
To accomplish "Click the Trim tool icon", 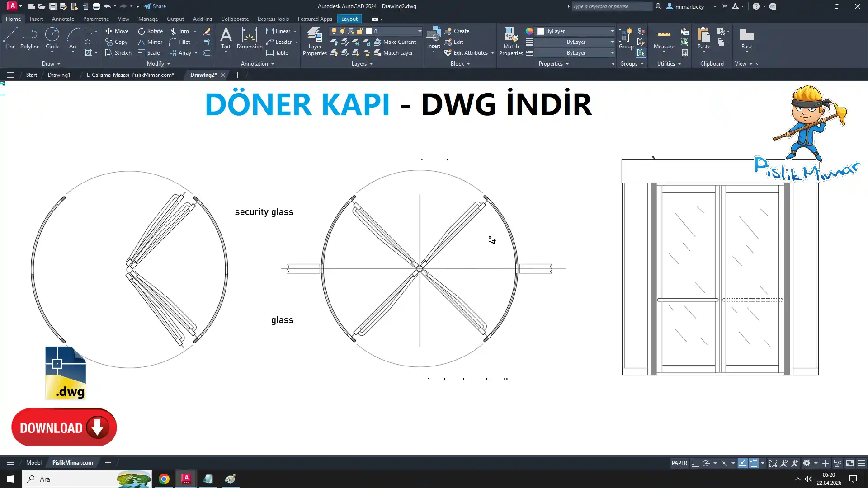I will tap(173, 31).
